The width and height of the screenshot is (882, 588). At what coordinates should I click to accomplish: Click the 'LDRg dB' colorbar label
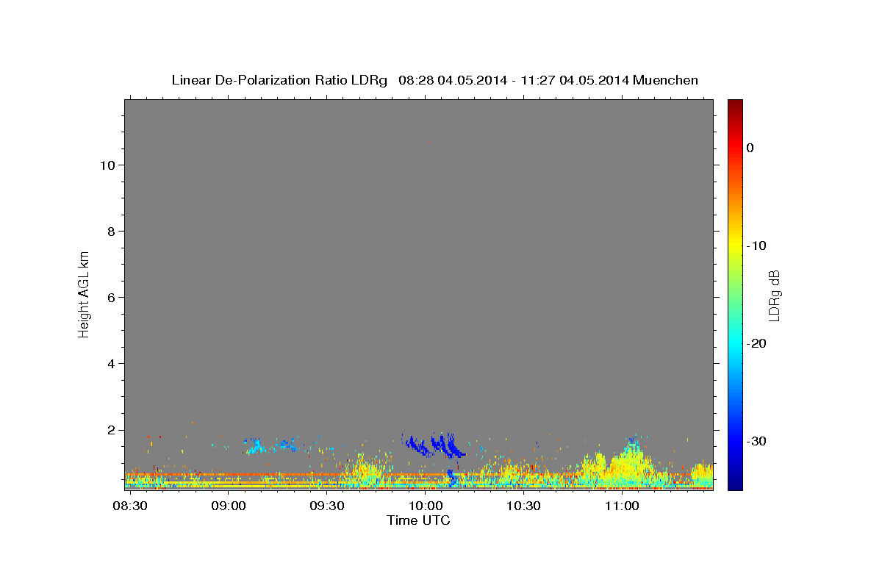[x=774, y=295]
